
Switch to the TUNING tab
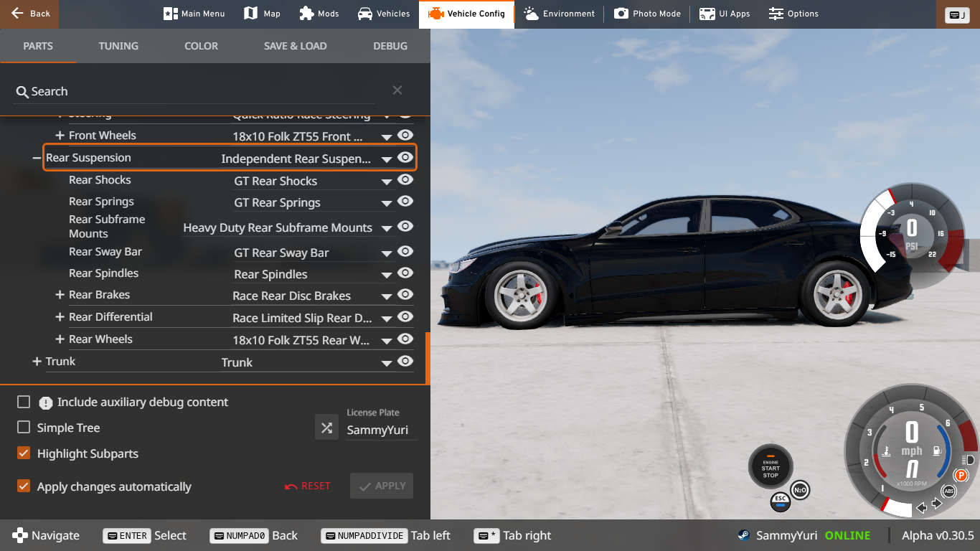coord(118,45)
